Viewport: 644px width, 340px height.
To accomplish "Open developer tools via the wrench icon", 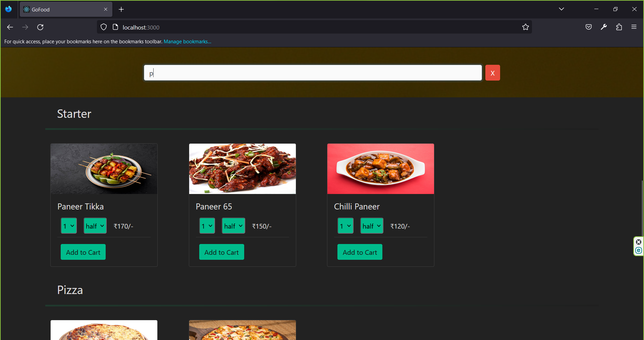I will [x=604, y=27].
